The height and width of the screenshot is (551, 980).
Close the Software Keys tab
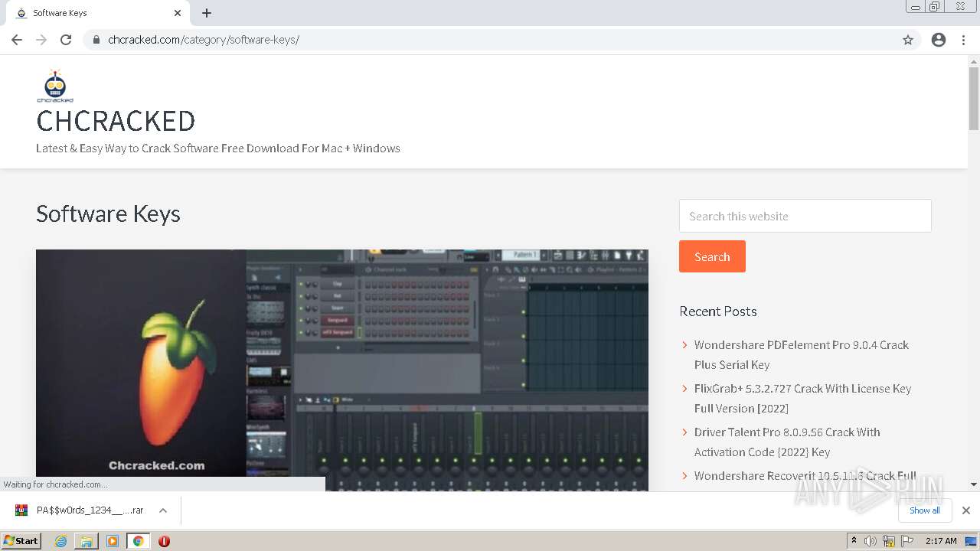coord(178,13)
